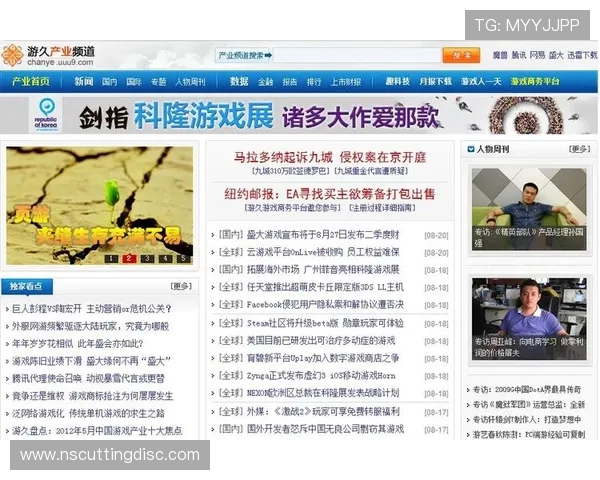Image resolution: width=600 pixels, height=480 pixels.
Task: Open the 魔兽 quick link
Action: point(500,56)
